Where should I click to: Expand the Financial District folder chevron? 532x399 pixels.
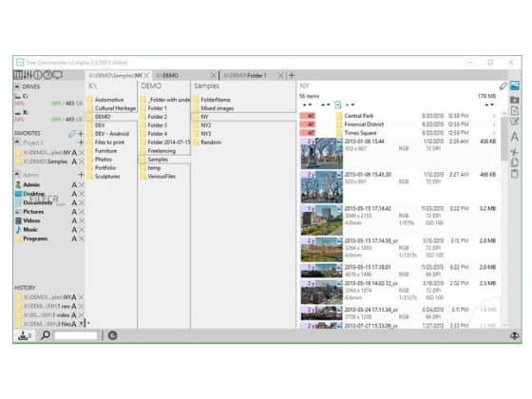pos(494,124)
